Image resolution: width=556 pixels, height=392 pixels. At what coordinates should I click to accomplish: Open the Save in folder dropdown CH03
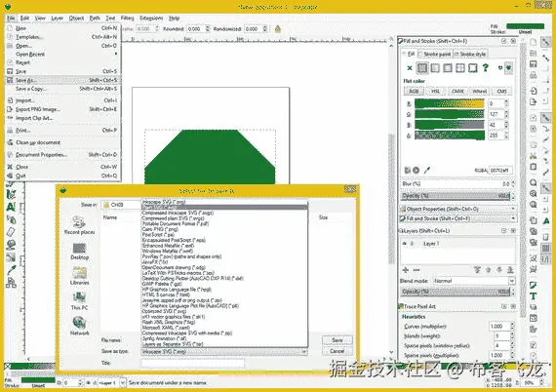coord(121,205)
